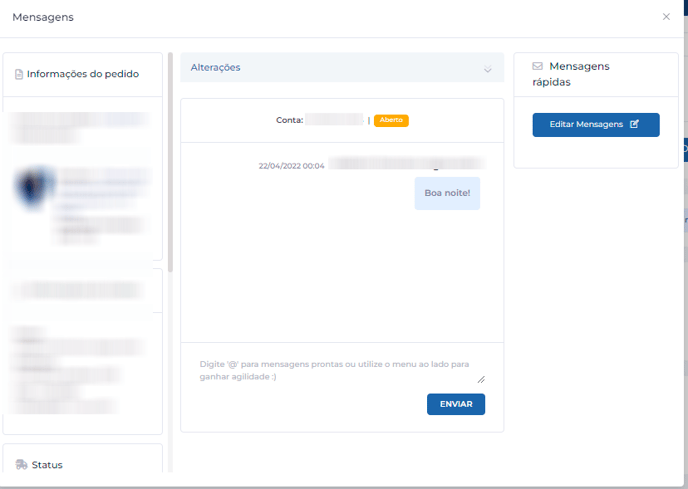Open Editar Mensagens

[x=596, y=125]
